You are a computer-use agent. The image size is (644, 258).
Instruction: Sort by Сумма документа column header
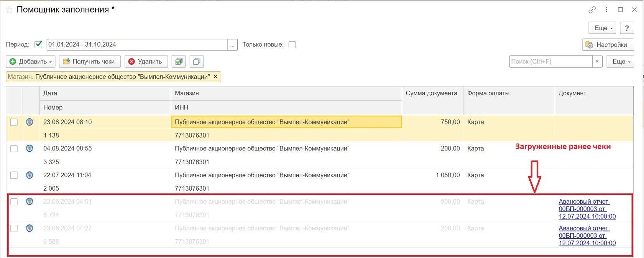point(431,93)
